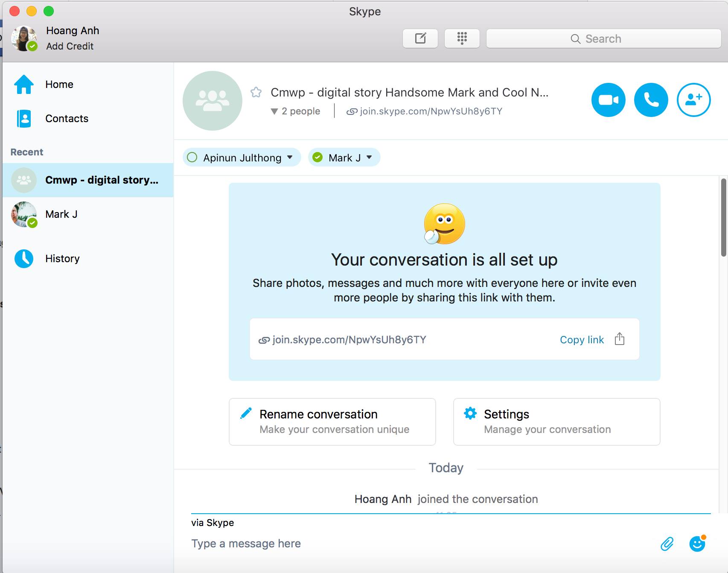Open the emoticon picker

click(x=697, y=544)
